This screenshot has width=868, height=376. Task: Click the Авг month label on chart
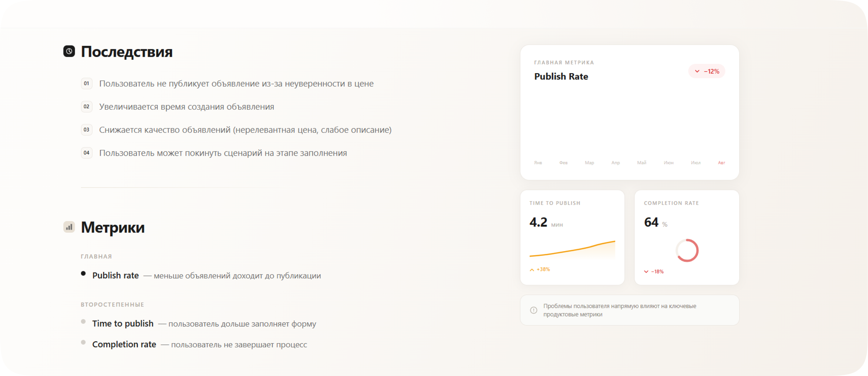(x=721, y=163)
